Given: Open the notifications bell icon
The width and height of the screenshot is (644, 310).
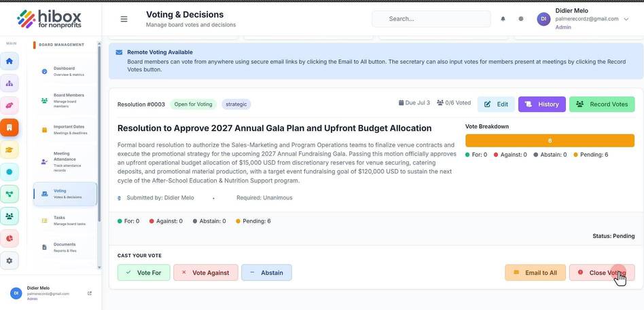Looking at the screenshot, I should tap(503, 19).
